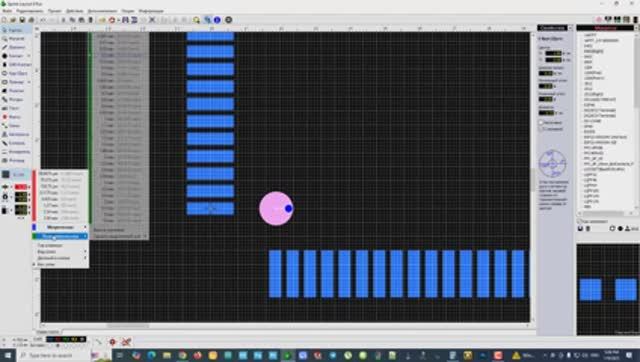The height and width of the screenshot is (362, 640).
Task: Select the green copper layer at bottom bar
Action: tap(66, 339)
